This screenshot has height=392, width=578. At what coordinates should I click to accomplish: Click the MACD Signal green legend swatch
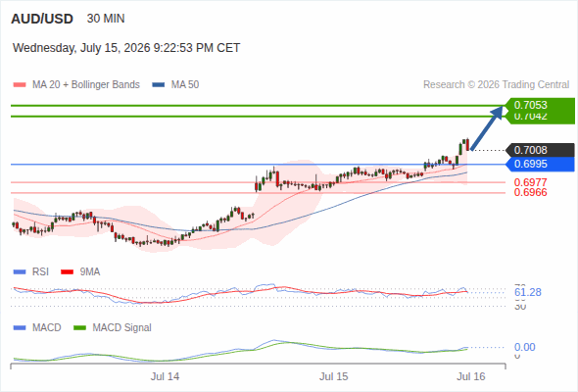coord(79,328)
